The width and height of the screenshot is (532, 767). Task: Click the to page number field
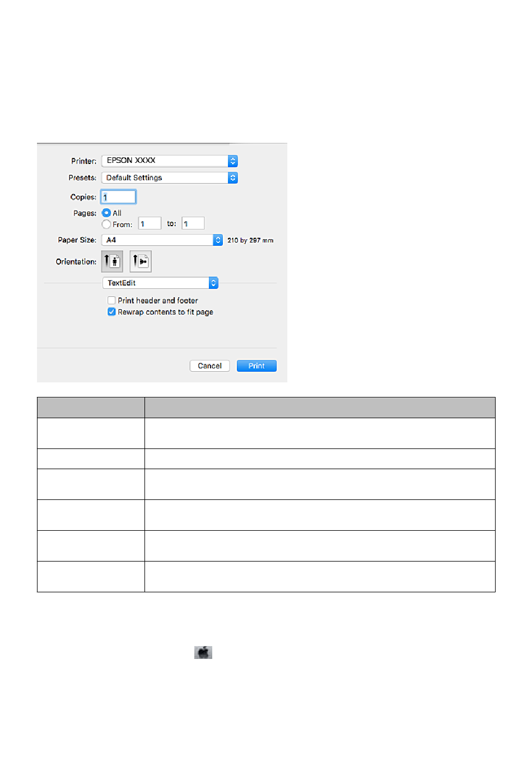pyautogui.click(x=193, y=224)
